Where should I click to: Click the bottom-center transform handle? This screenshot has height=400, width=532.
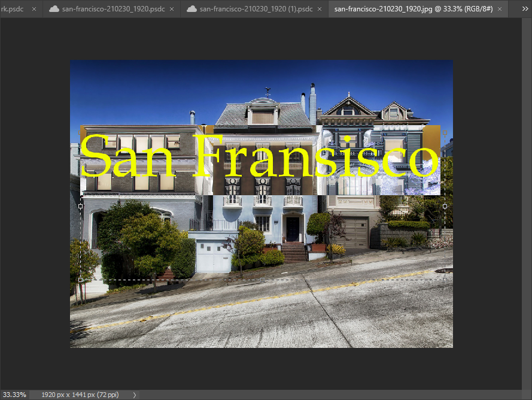tap(263, 280)
